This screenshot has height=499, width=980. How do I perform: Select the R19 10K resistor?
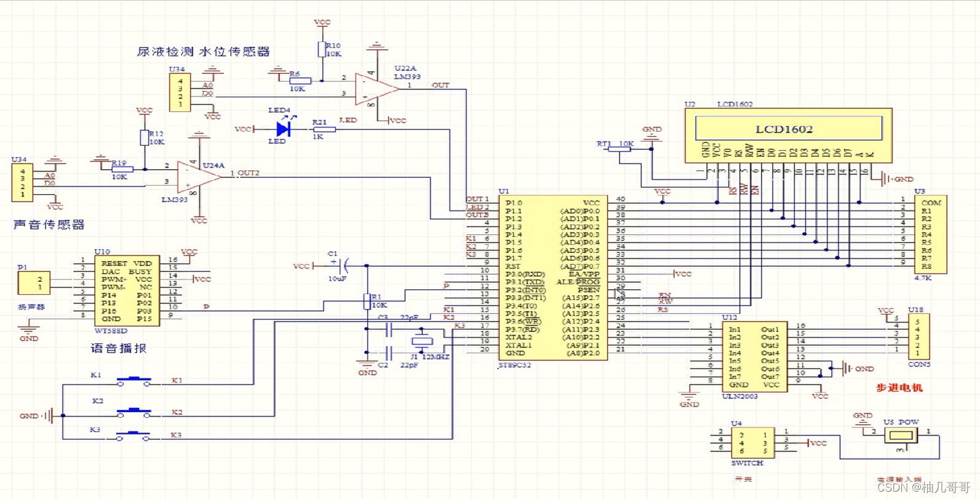pyautogui.click(x=122, y=169)
